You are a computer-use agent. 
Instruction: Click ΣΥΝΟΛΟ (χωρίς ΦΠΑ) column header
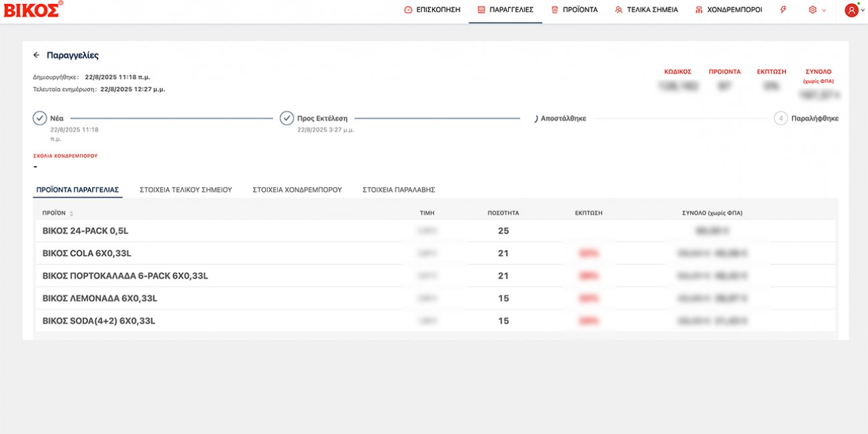click(x=712, y=213)
